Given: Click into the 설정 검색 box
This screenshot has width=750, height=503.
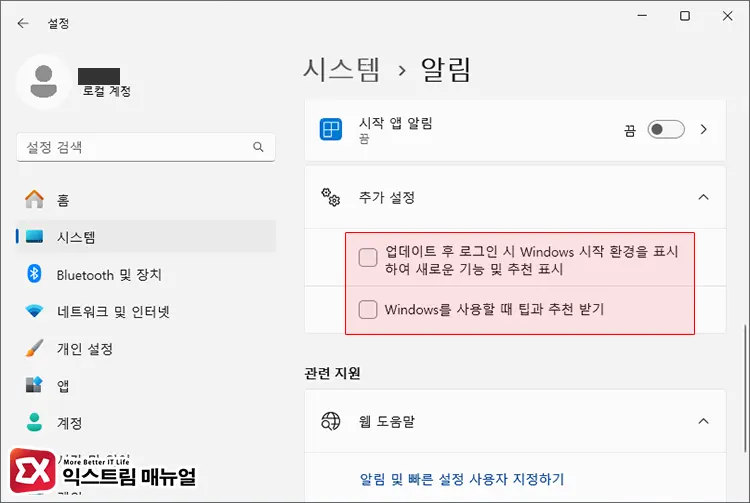Looking at the screenshot, I should tap(146, 147).
